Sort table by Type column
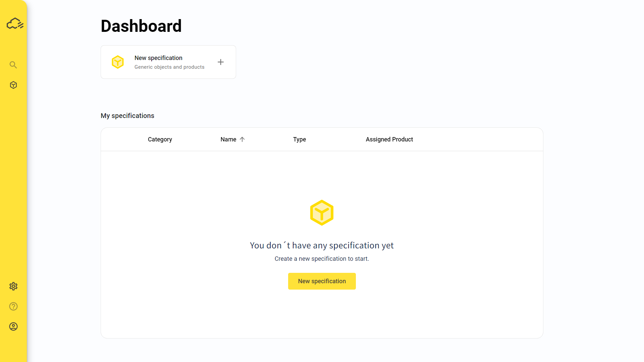The height and width of the screenshot is (362, 644). (299, 139)
